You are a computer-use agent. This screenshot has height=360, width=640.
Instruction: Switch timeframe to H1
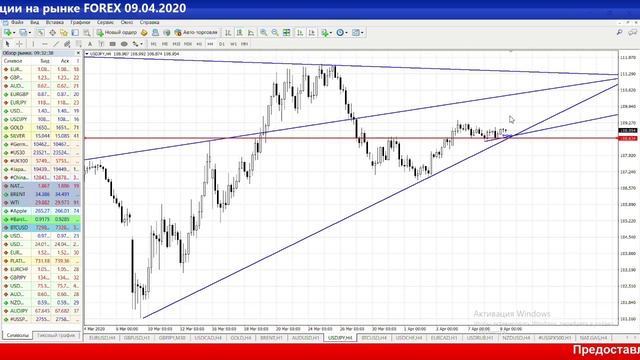[199, 44]
